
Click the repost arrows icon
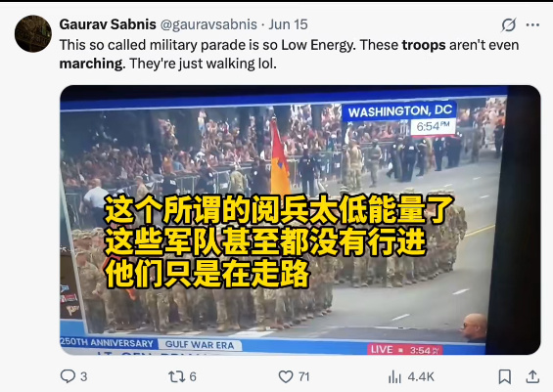(x=177, y=376)
